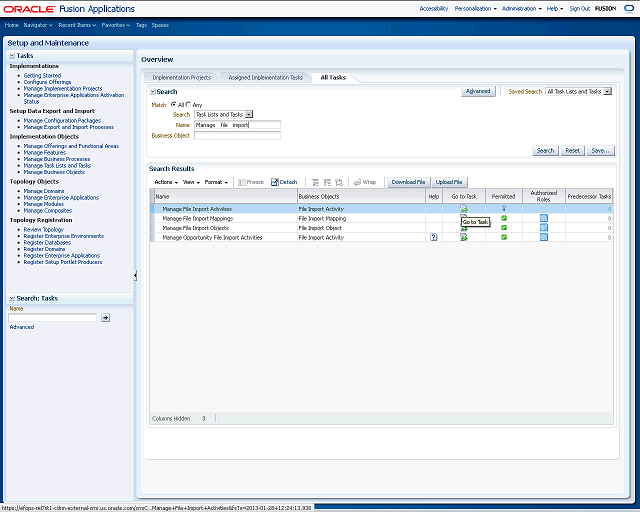Collapse the Tasks panel in sidebar

[12, 56]
